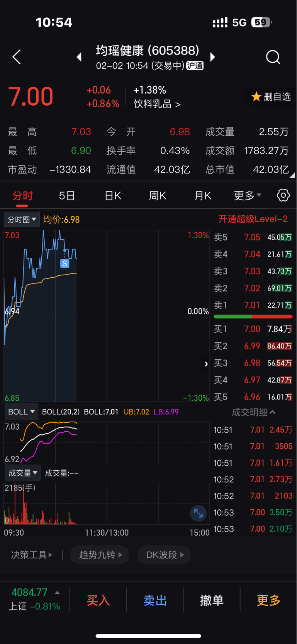Tap the BOLL indicator sub-chart
This screenshot has width=297, height=644.
point(107,442)
